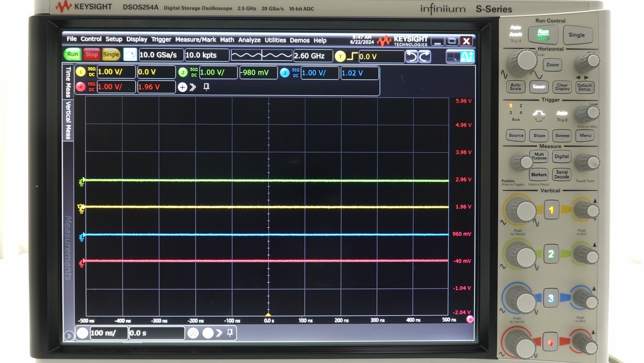Open the Setup menu

(x=114, y=39)
